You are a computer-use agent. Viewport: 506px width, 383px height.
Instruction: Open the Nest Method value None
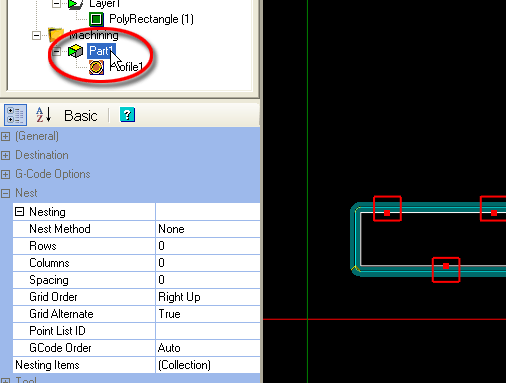click(208, 229)
